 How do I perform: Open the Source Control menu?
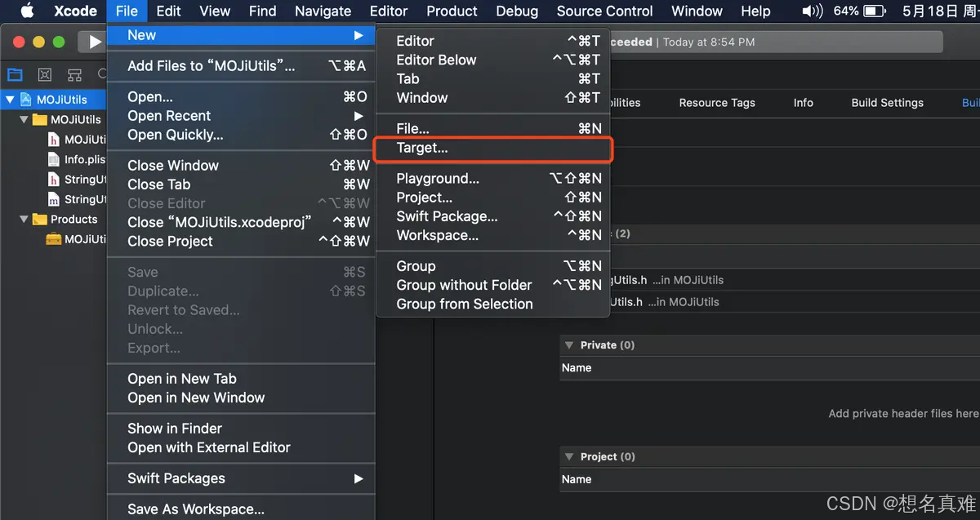[604, 11]
